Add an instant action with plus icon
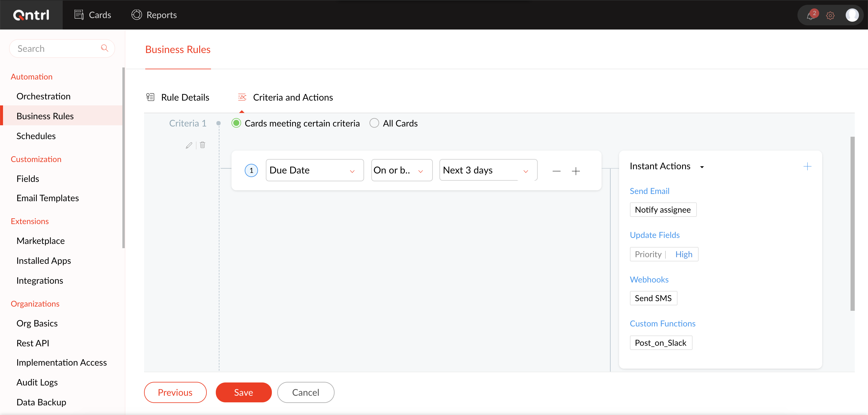This screenshot has height=415, width=868. [807, 166]
